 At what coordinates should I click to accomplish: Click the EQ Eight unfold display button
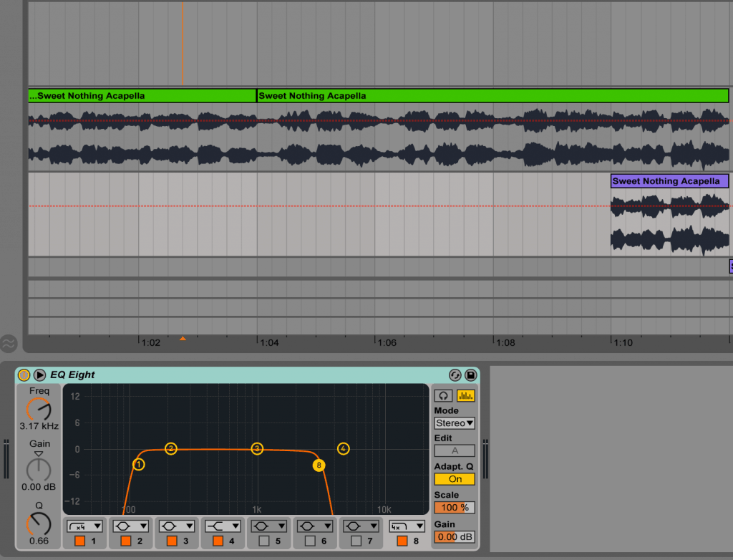(40, 375)
